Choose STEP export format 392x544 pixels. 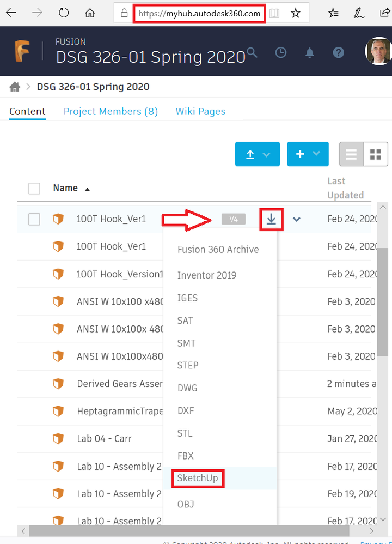click(188, 365)
